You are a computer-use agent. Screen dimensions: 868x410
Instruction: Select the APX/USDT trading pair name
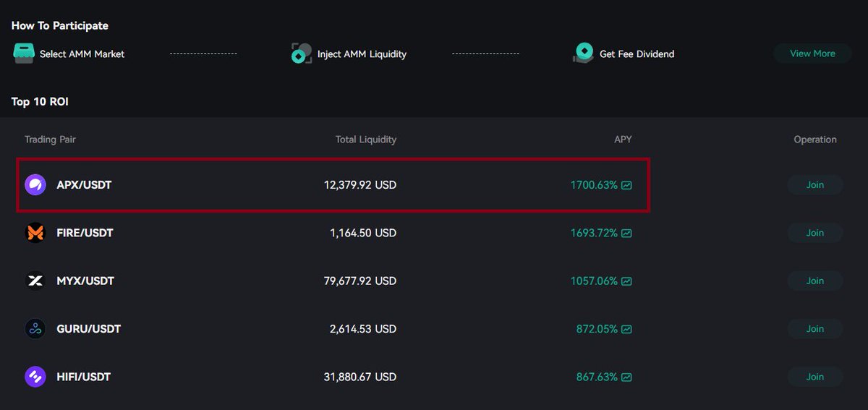[84, 185]
